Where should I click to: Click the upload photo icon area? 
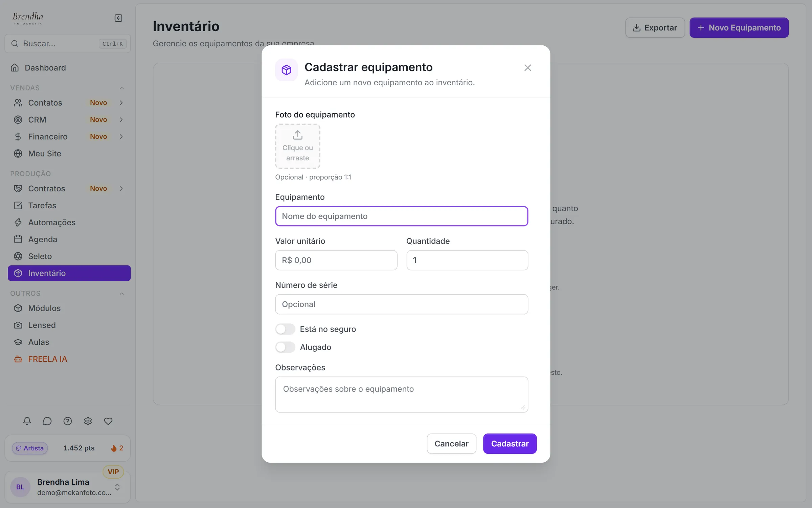click(x=298, y=146)
